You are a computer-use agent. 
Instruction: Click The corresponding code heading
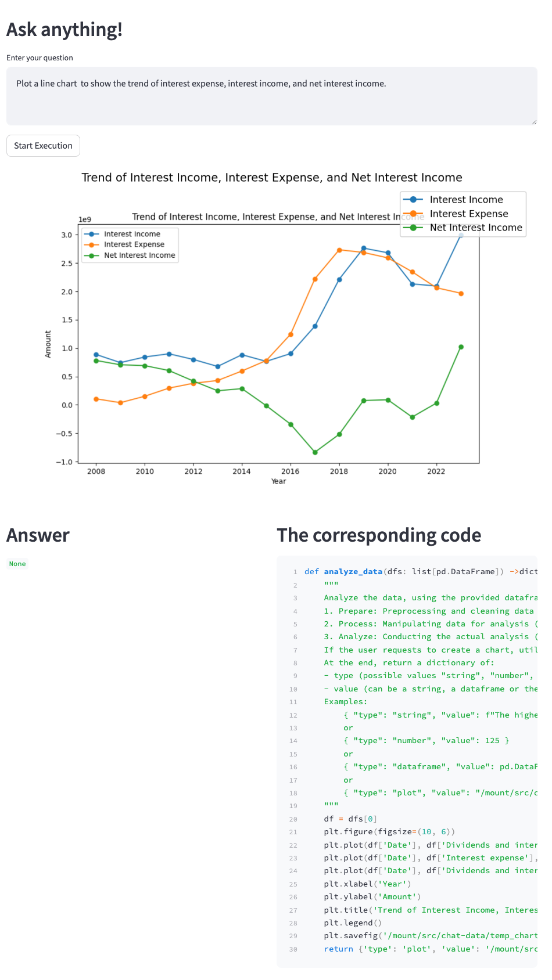tap(379, 535)
